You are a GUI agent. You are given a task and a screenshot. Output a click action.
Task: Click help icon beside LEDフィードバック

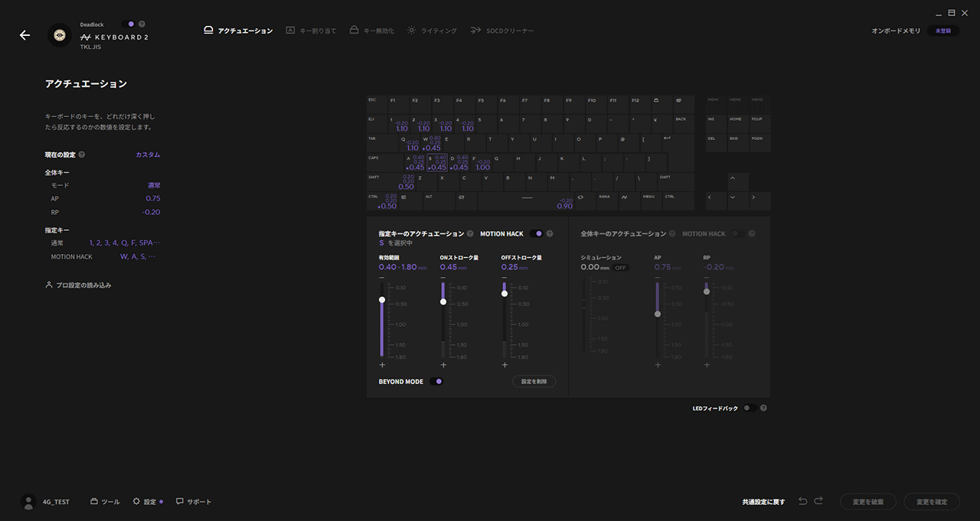tap(763, 408)
